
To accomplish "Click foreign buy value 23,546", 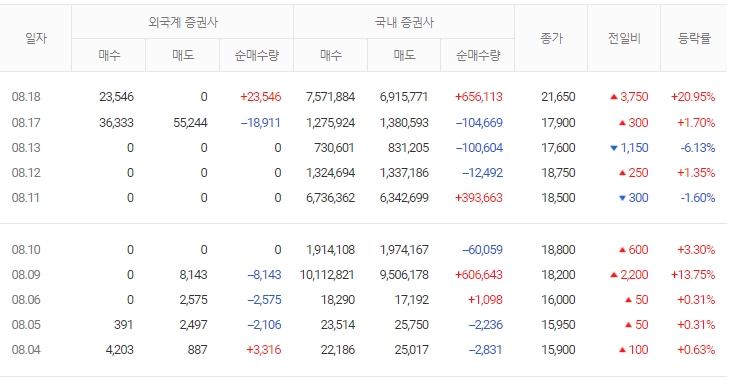I will coord(116,97).
